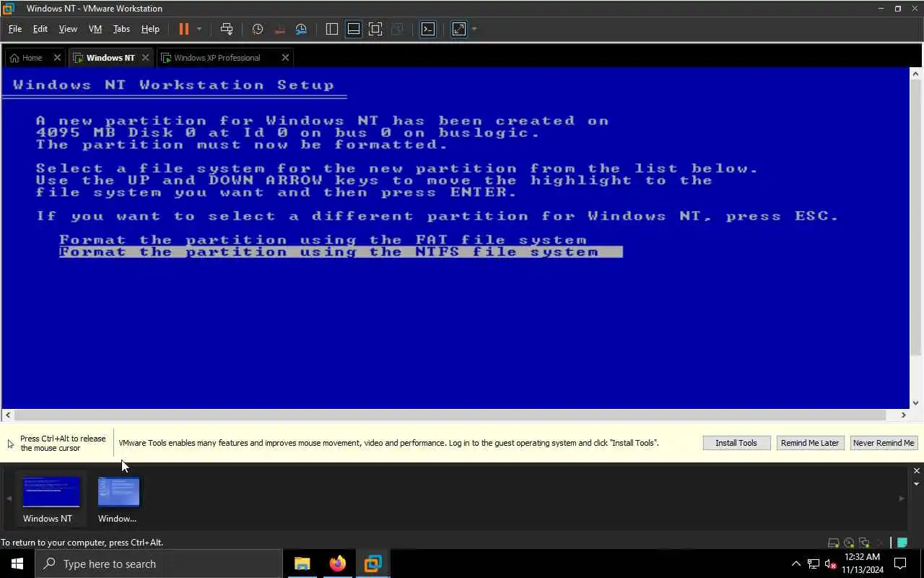Open Firefox from the taskbar
The image size is (924, 578).
(337, 564)
